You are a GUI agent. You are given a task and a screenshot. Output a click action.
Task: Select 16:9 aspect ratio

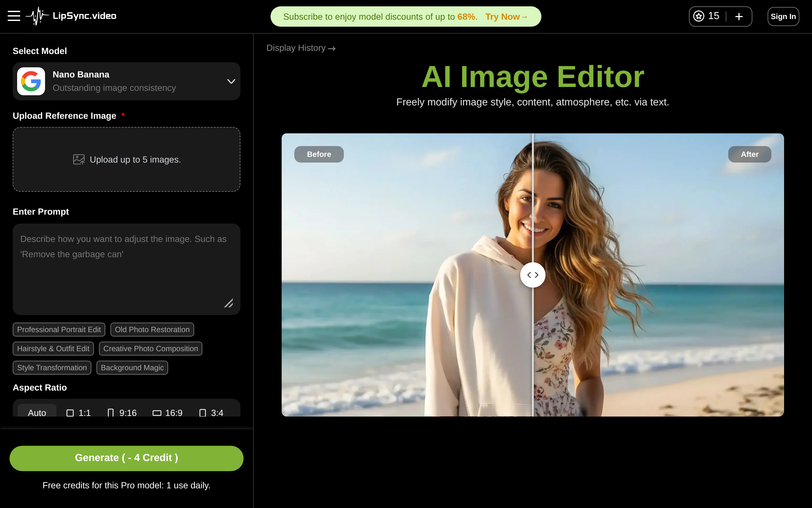coord(167,412)
